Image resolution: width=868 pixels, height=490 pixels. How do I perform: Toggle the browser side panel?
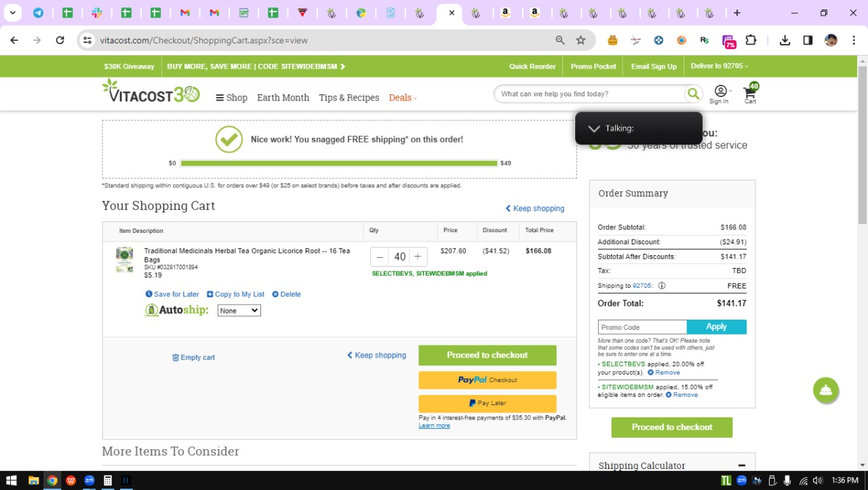808,40
